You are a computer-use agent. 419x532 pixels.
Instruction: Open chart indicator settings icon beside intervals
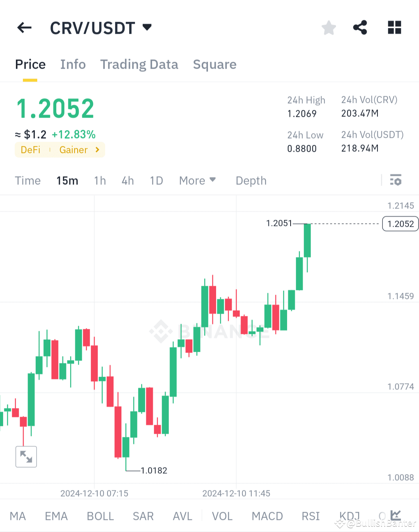[396, 180]
